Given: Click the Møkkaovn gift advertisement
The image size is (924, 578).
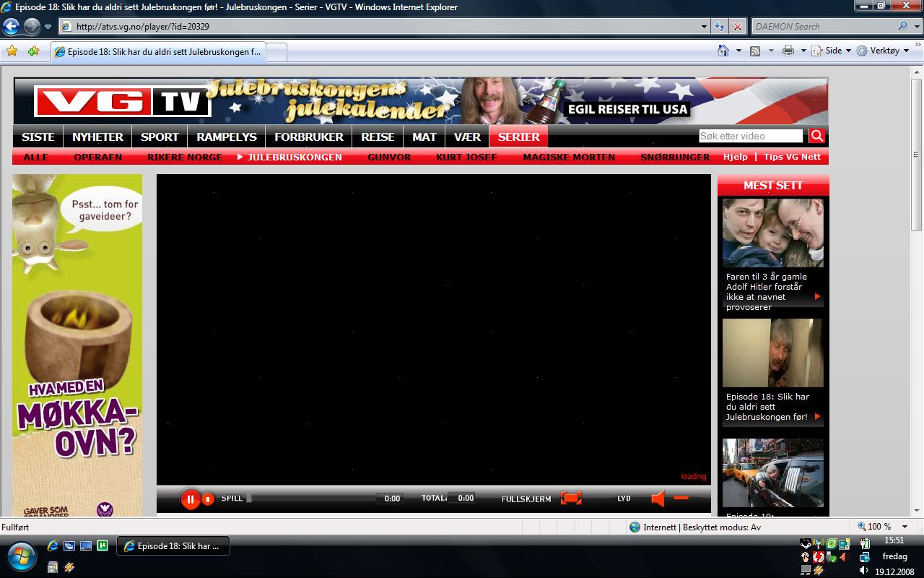Looking at the screenshot, I should pos(77,345).
